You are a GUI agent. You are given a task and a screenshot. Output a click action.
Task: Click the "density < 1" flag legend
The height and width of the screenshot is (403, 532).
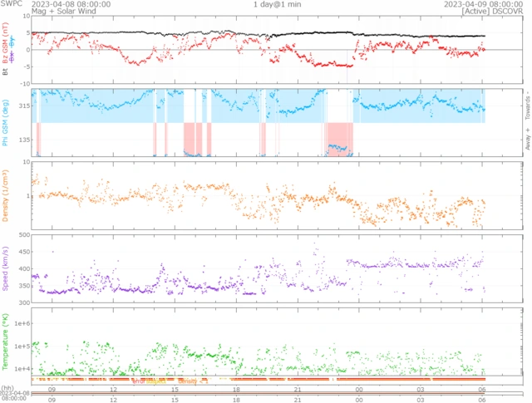click(193, 381)
